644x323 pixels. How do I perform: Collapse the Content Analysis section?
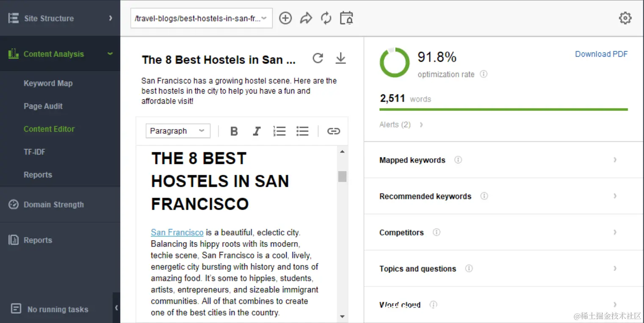111,54
